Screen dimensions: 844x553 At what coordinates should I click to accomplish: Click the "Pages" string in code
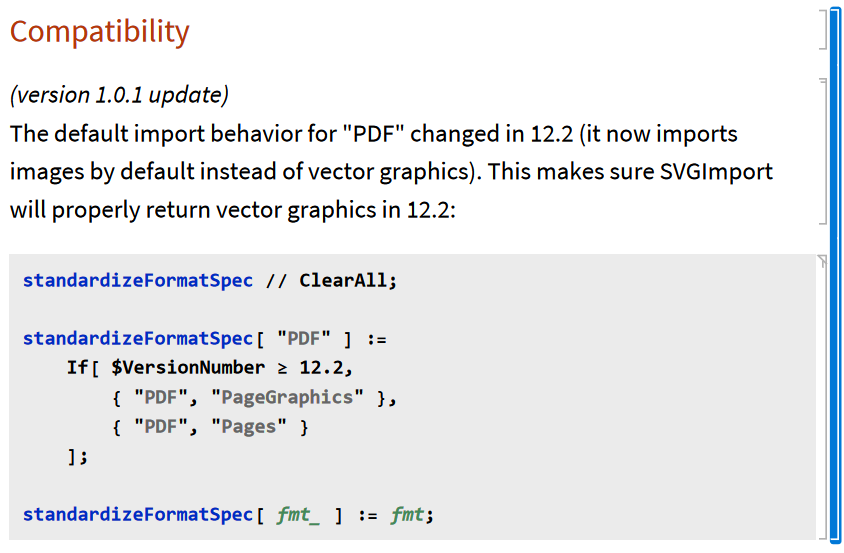coord(249,427)
